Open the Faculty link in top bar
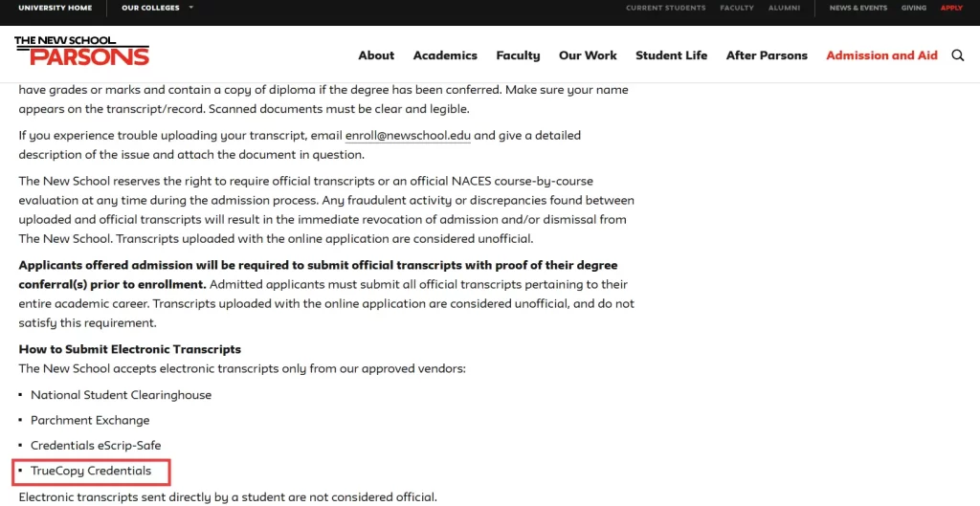 point(737,8)
